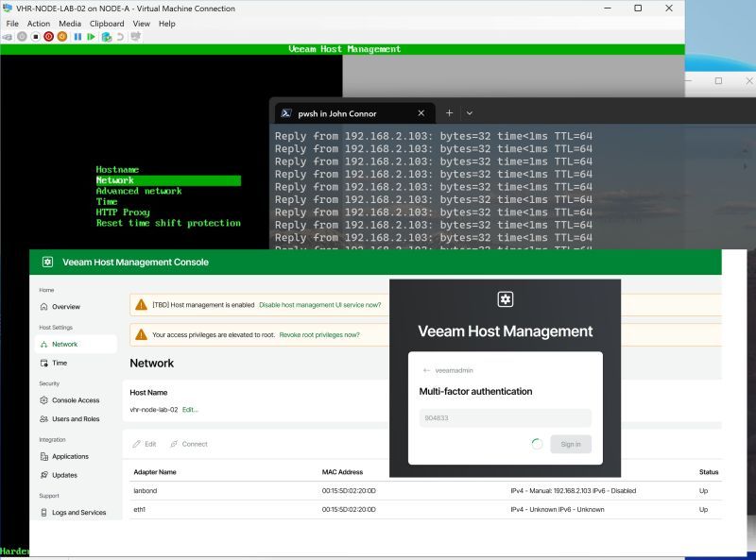Viewport: 756px width, 560px height.
Task: Click the MAC Address column header
Action: (x=342, y=472)
